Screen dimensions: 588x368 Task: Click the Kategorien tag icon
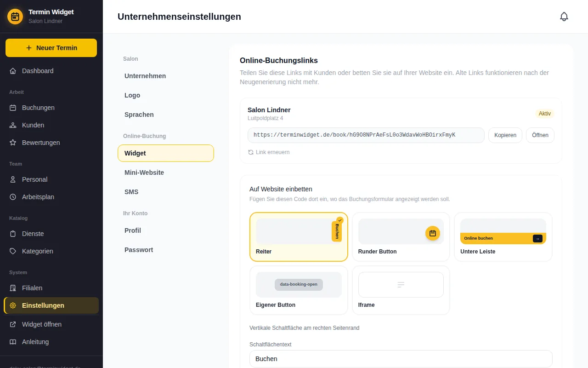[13, 251]
